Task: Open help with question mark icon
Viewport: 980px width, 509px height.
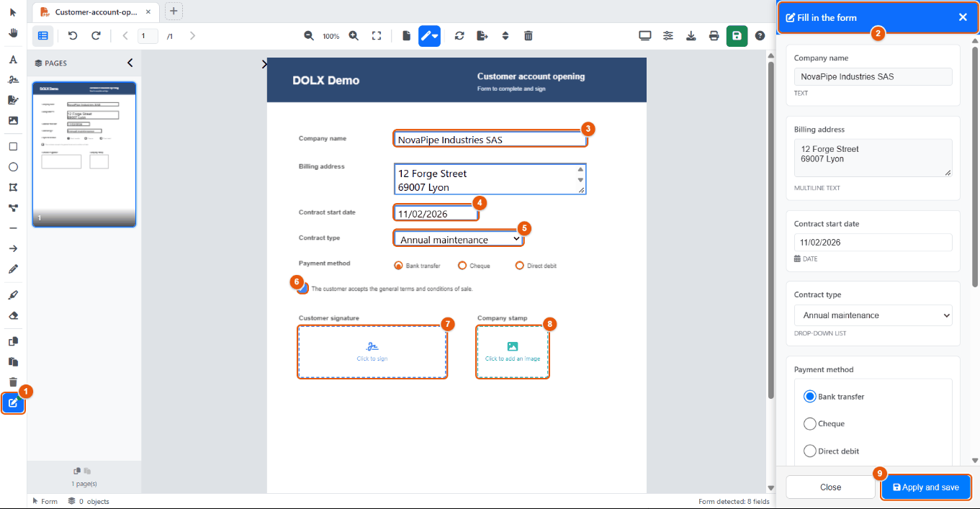Action: pyautogui.click(x=760, y=36)
